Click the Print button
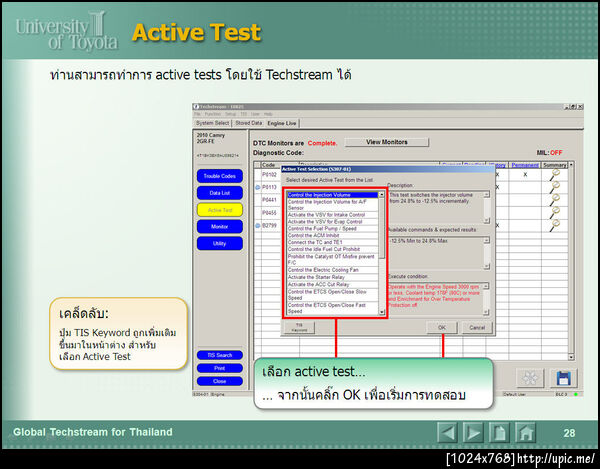The width and height of the screenshot is (600, 469). (x=220, y=368)
